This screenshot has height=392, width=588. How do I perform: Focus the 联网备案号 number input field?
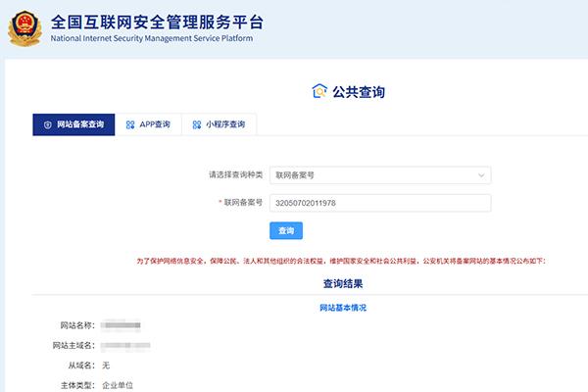click(378, 203)
